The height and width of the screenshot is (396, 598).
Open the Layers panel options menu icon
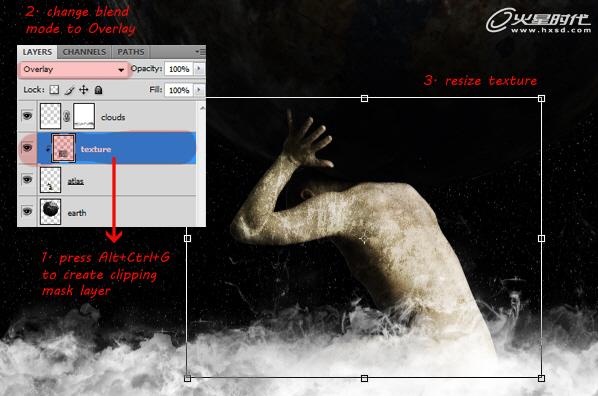(200, 52)
